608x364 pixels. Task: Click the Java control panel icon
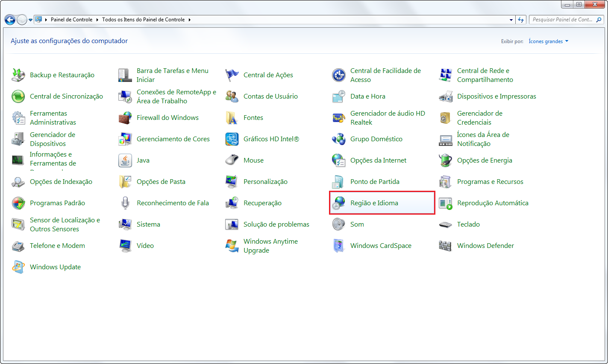click(x=125, y=160)
